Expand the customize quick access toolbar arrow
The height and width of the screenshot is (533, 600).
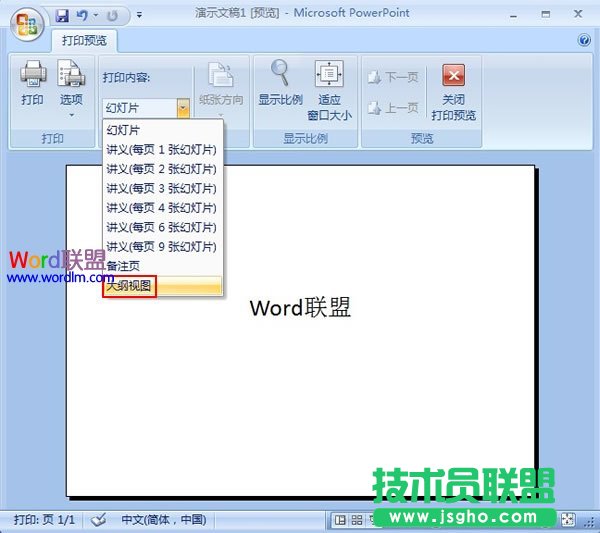click(139, 17)
